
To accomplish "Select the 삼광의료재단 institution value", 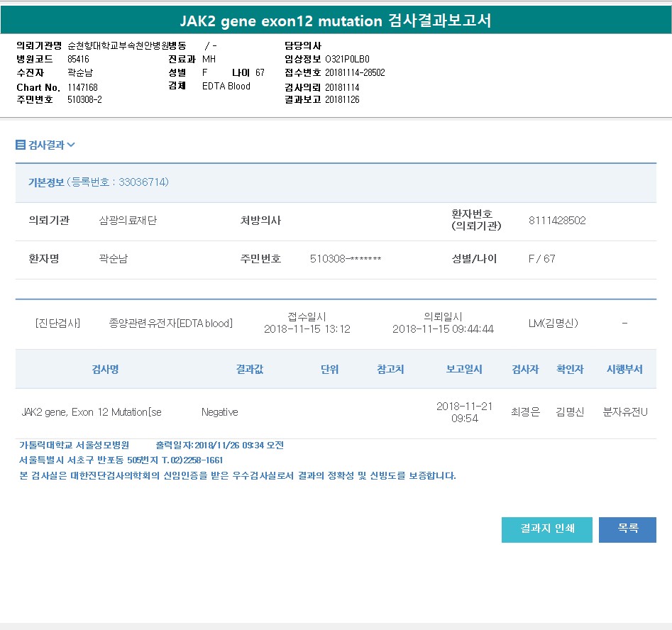I will tap(128, 221).
